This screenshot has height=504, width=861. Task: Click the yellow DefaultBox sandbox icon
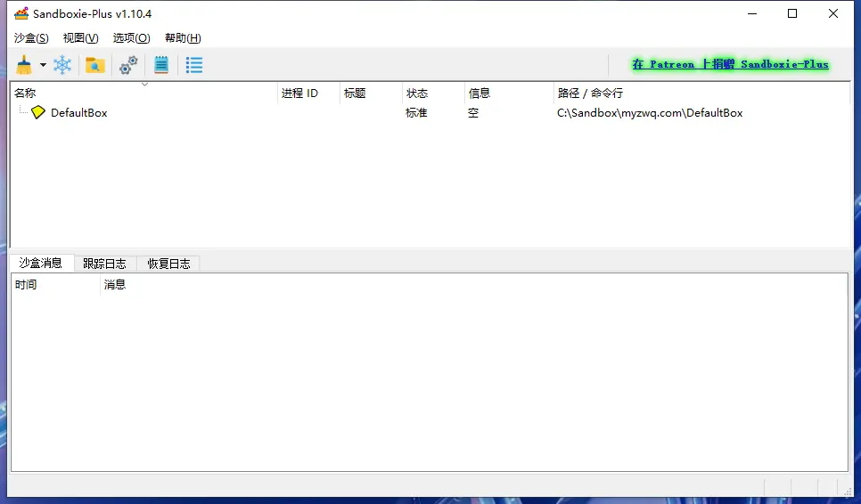pos(37,113)
